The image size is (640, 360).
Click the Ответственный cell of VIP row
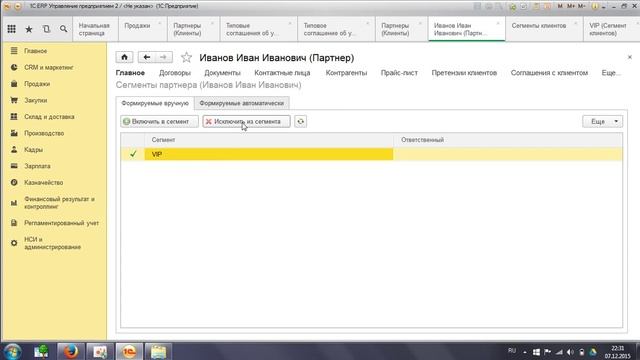[x=508, y=154]
